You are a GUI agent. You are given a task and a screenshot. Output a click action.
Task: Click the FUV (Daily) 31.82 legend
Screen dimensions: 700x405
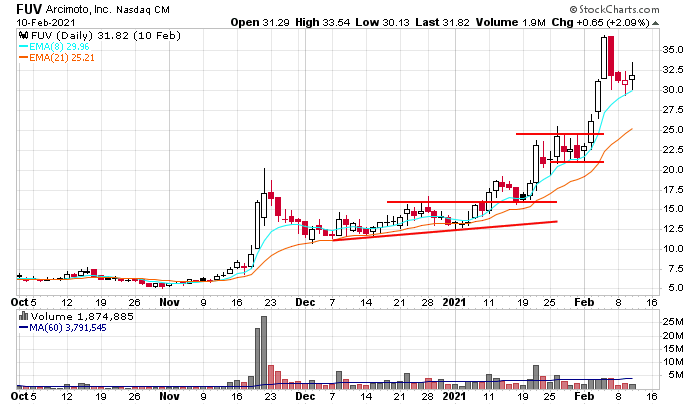[x=105, y=35]
